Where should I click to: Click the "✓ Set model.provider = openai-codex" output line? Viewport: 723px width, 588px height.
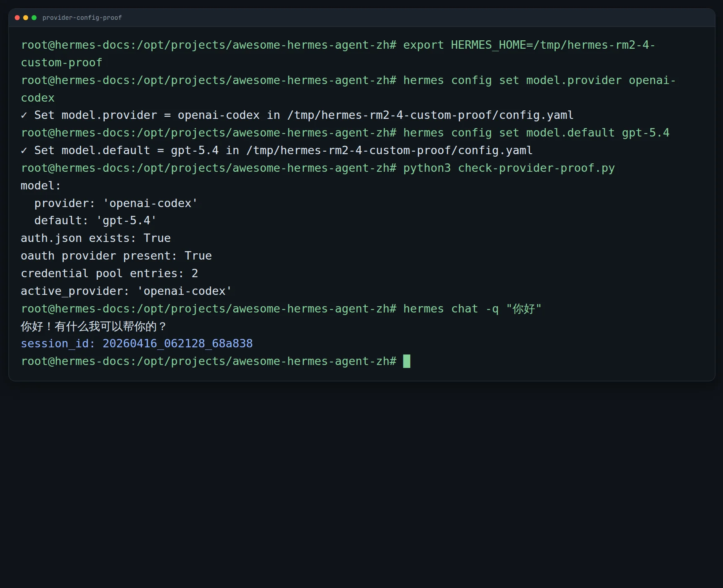tap(297, 115)
